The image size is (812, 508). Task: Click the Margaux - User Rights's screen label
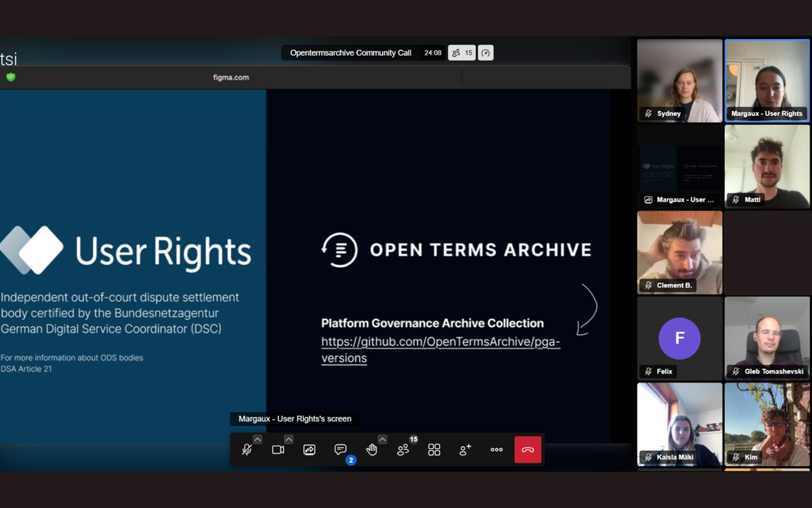pos(295,419)
